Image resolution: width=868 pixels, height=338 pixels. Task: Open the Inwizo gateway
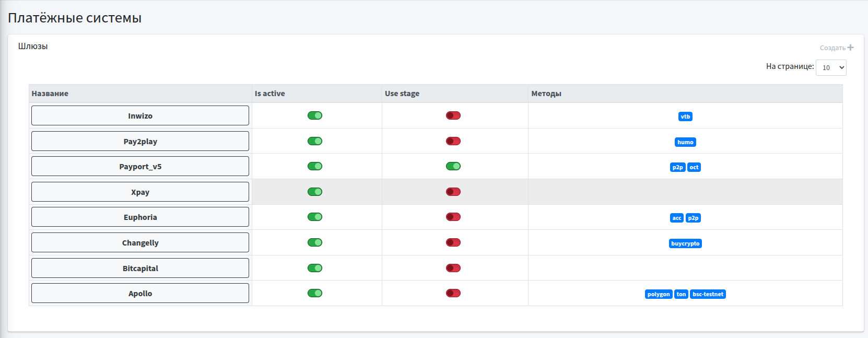point(140,115)
